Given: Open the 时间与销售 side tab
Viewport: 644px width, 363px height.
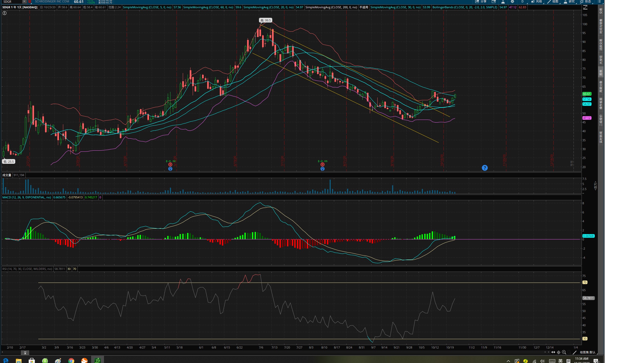Looking at the screenshot, I should pos(601,26).
